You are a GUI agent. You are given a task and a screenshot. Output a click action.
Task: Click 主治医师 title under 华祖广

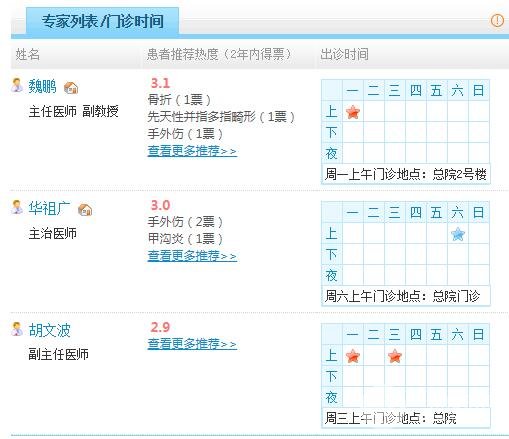click(53, 233)
